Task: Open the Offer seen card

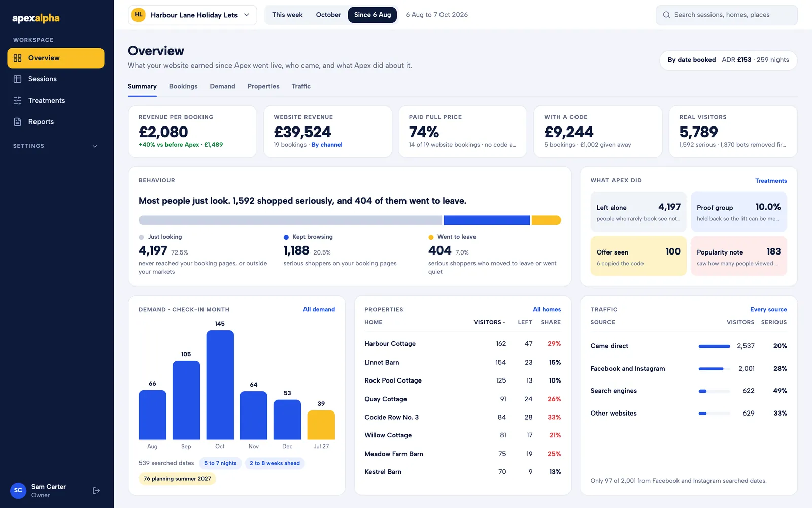Action: pyautogui.click(x=638, y=256)
